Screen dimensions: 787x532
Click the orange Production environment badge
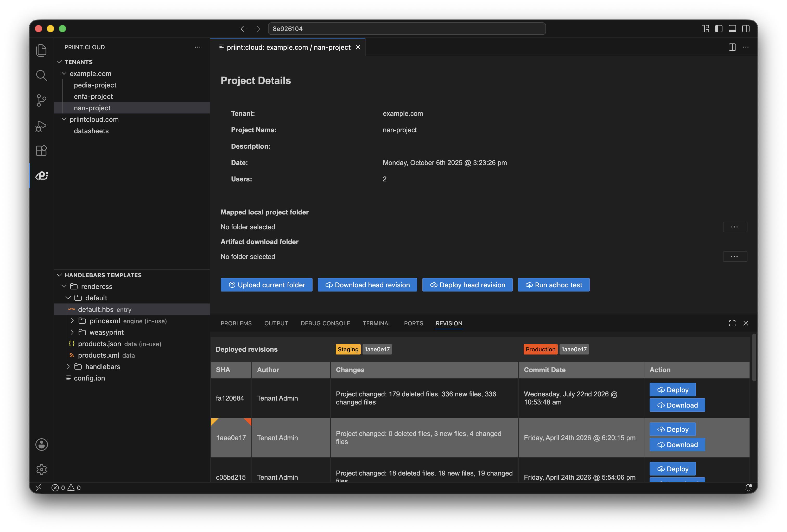pos(541,349)
